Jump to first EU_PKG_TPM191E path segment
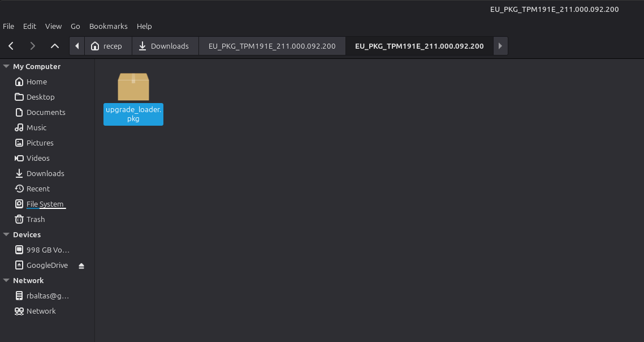Screen dimensions: 644x342 [x=272, y=46]
